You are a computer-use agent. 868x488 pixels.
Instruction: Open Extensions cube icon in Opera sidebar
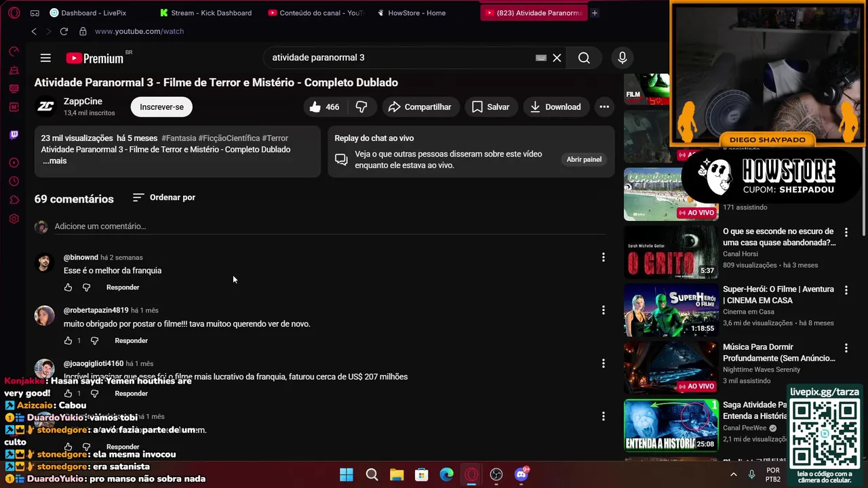click(x=14, y=200)
